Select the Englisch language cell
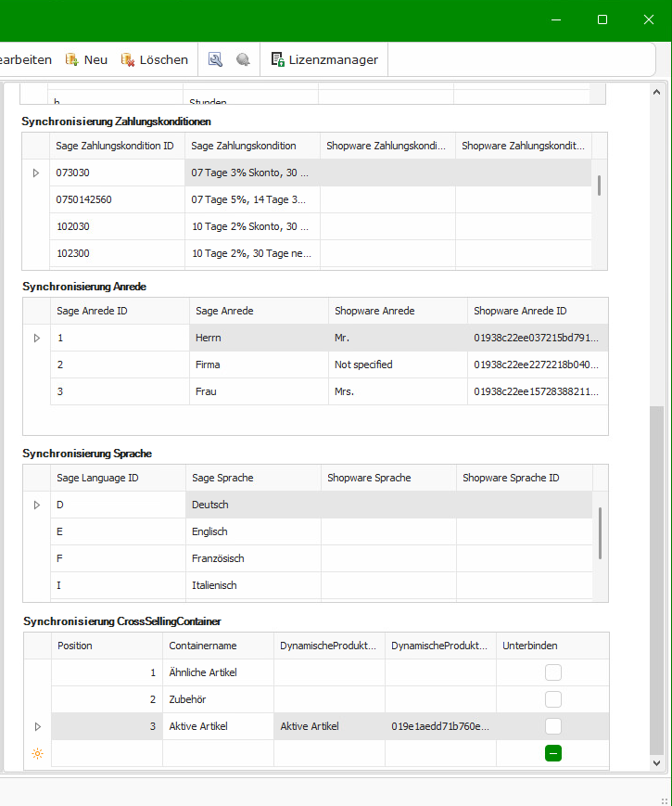This screenshot has width=672, height=806. click(253, 531)
